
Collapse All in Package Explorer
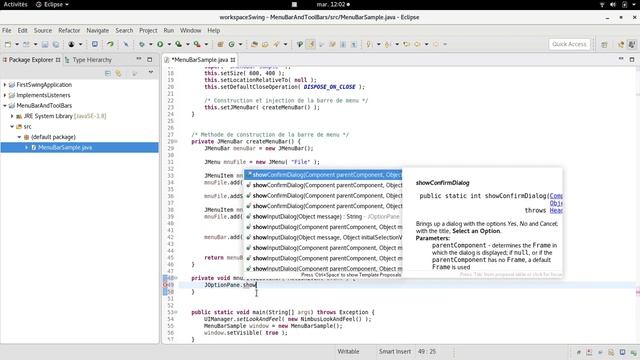coord(107,73)
